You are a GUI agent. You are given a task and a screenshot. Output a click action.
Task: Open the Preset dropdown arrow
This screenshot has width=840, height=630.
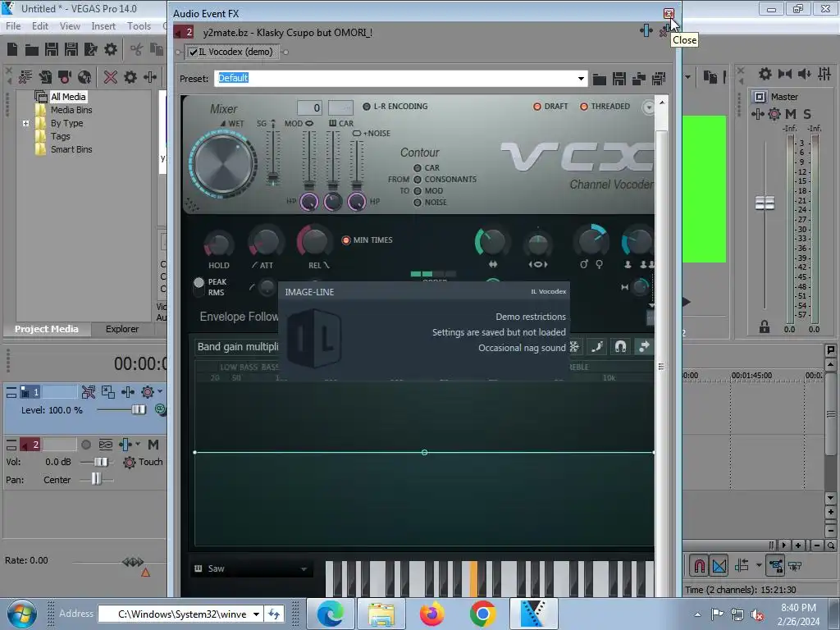(x=581, y=79)
